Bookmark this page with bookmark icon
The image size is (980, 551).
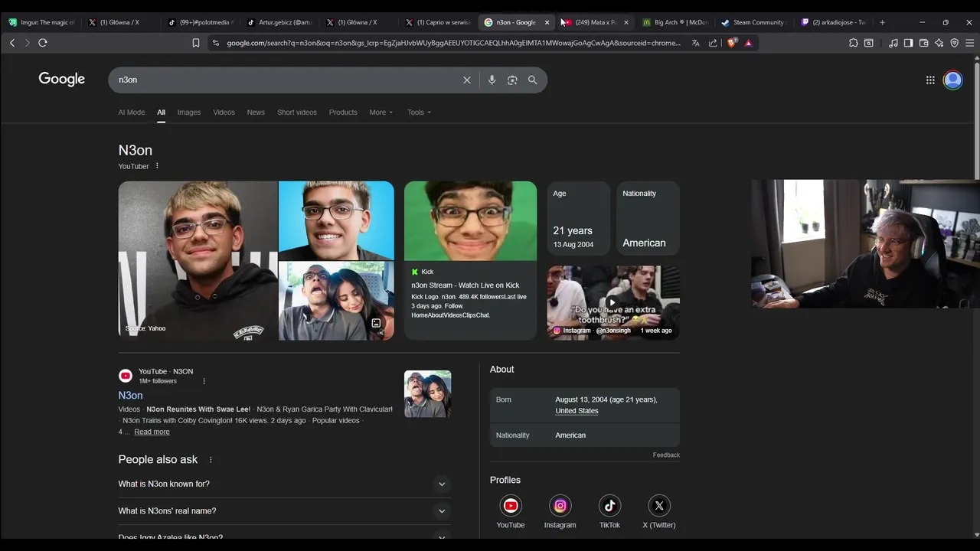tap(196, 43)
